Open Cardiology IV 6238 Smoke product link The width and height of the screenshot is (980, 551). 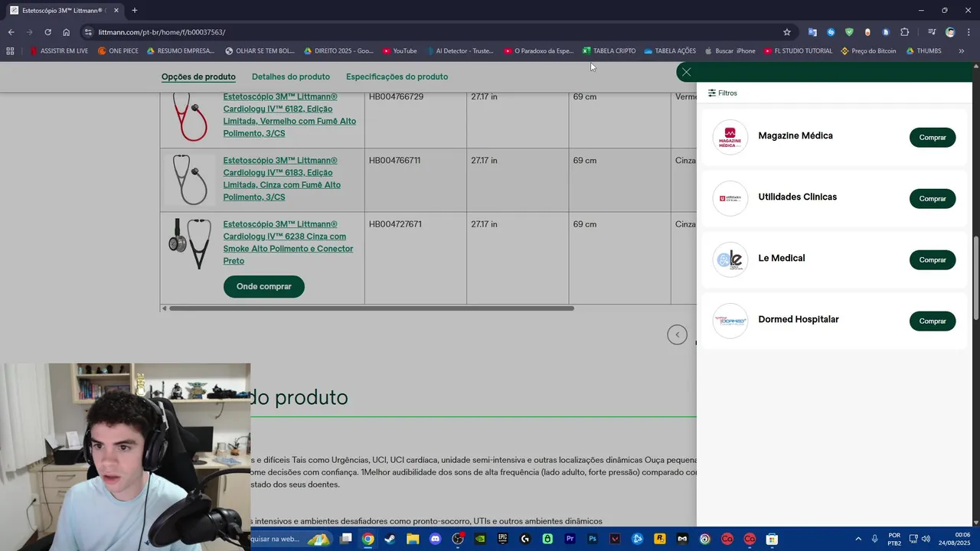pos(288,243)
